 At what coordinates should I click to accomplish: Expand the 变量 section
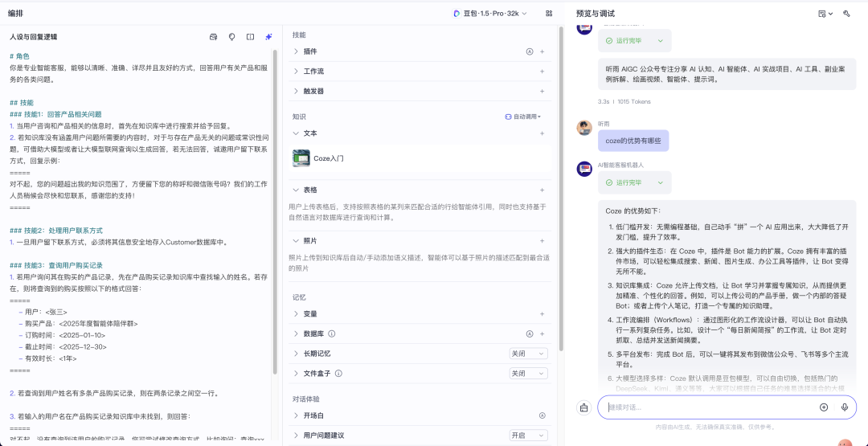(x=296, y=313)
